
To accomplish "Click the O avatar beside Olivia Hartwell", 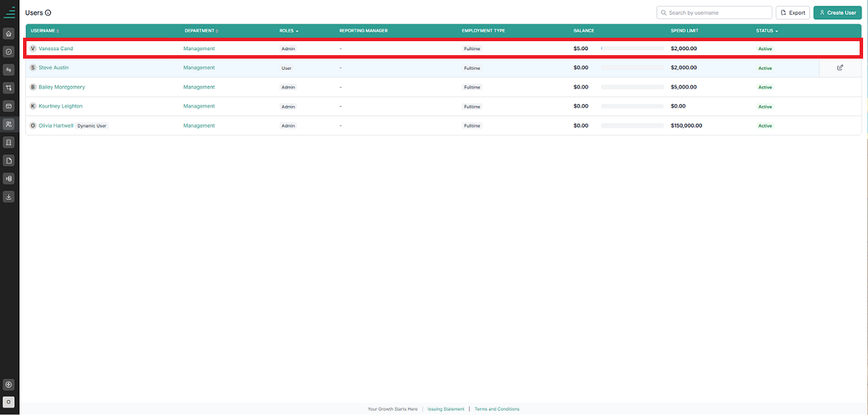I will [33, 126].
